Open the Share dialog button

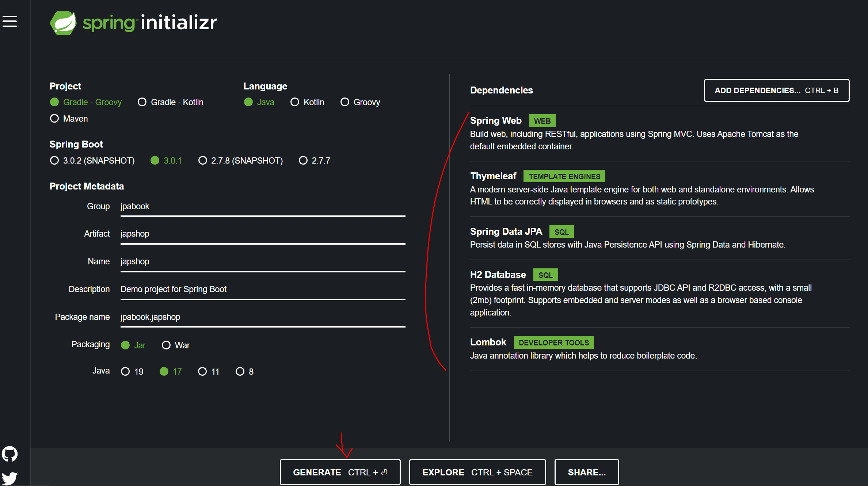pos(586,472)
